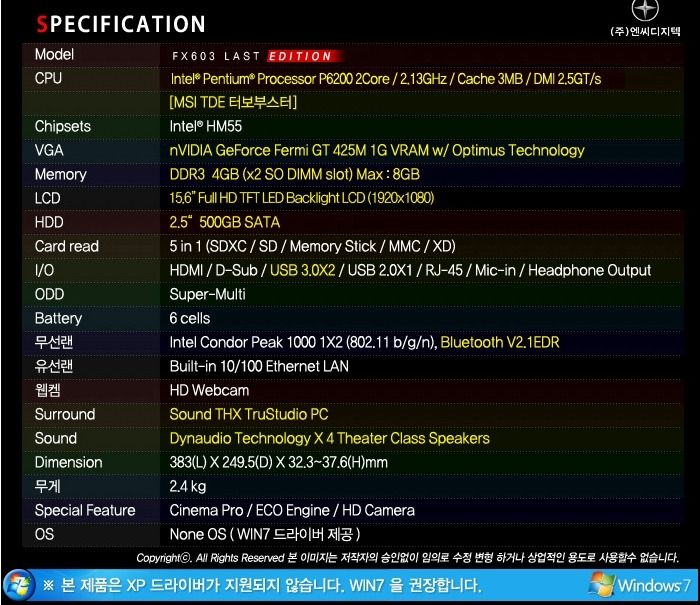Click the 2.5" 500GB SATA value
Screen dimensions: 700x605
point(225,222)
